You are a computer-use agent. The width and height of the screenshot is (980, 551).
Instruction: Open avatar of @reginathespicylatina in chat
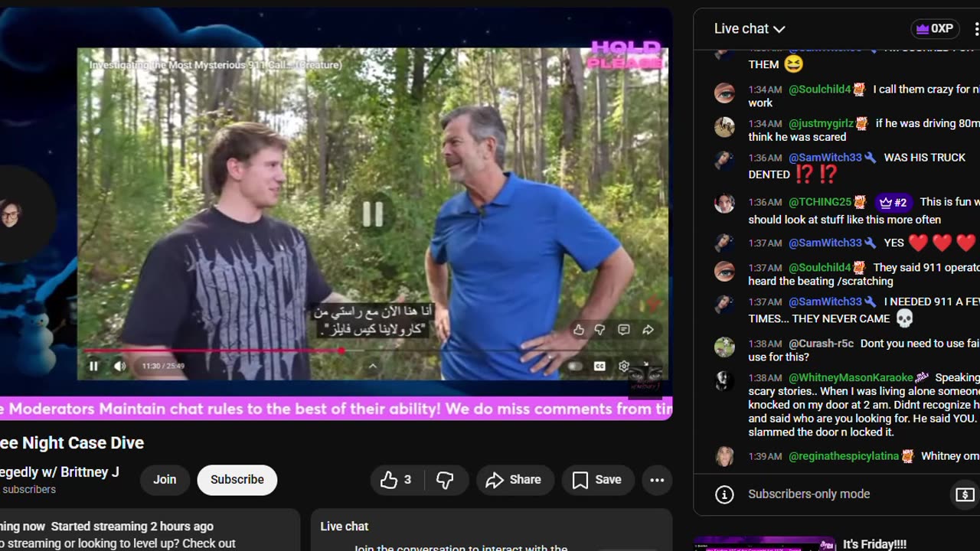pos(724,456)
